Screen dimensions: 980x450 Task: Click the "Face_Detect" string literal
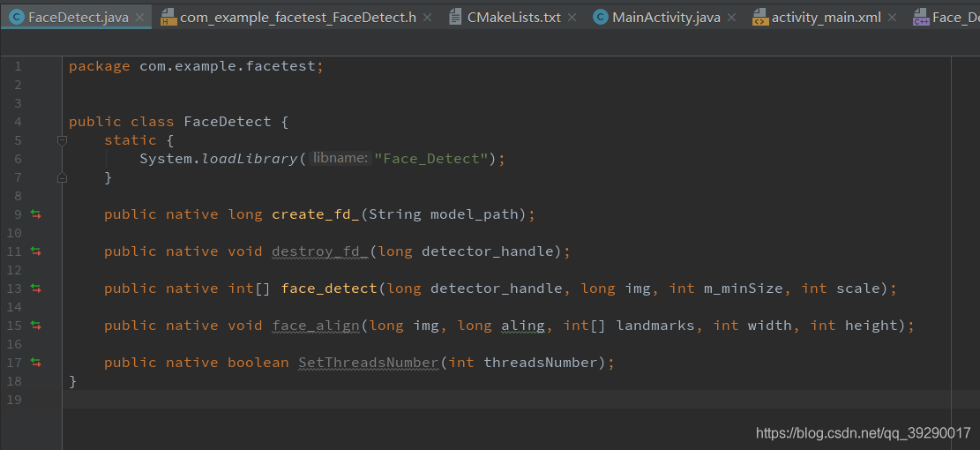pyautogui.click(x=430, y=159)
